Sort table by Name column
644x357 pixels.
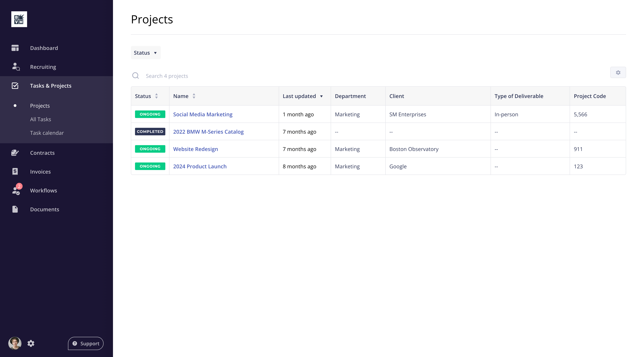click(x=194, y=96)
